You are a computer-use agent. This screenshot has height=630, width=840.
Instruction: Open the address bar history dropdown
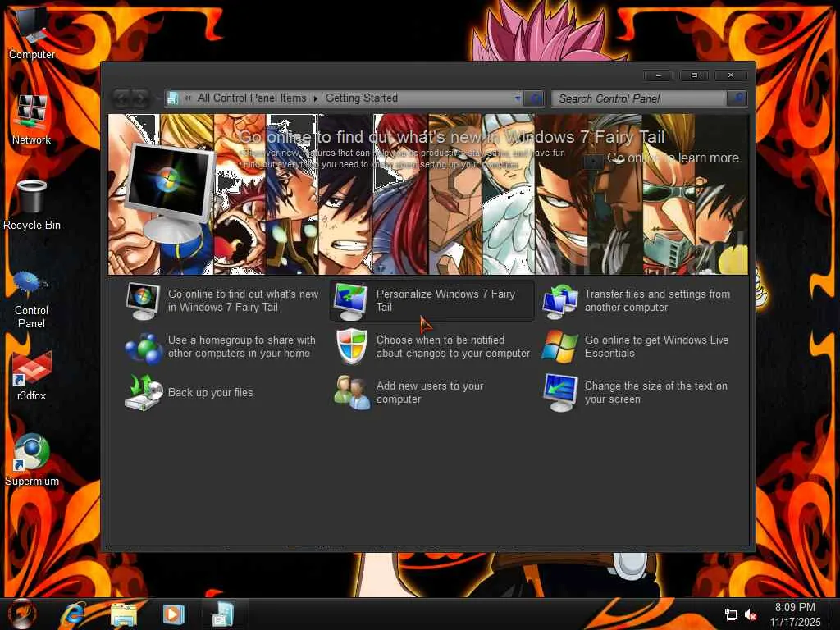click(518, 98)
